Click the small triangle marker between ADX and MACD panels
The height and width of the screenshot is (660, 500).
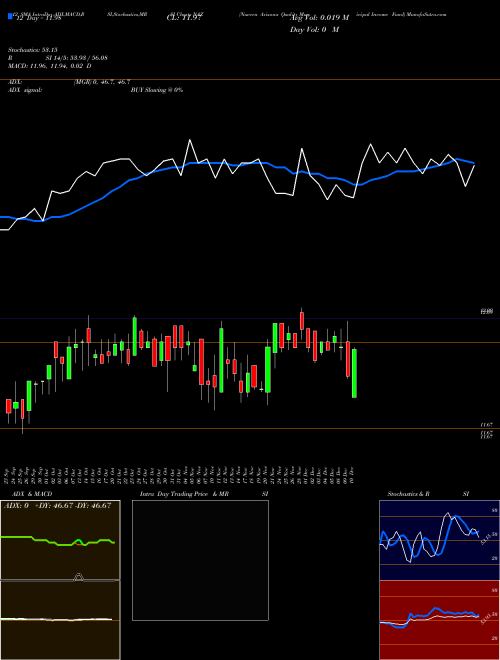tap(79, 577)
